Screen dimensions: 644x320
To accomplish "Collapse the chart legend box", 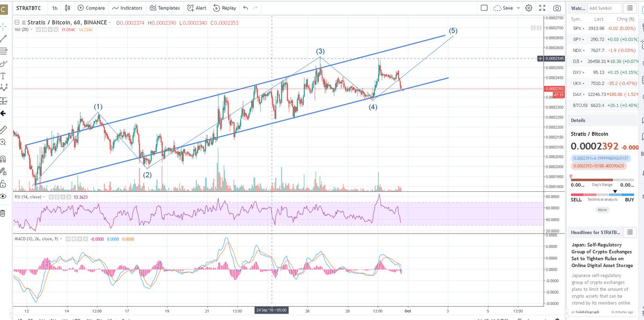I will tap(17, 23).
